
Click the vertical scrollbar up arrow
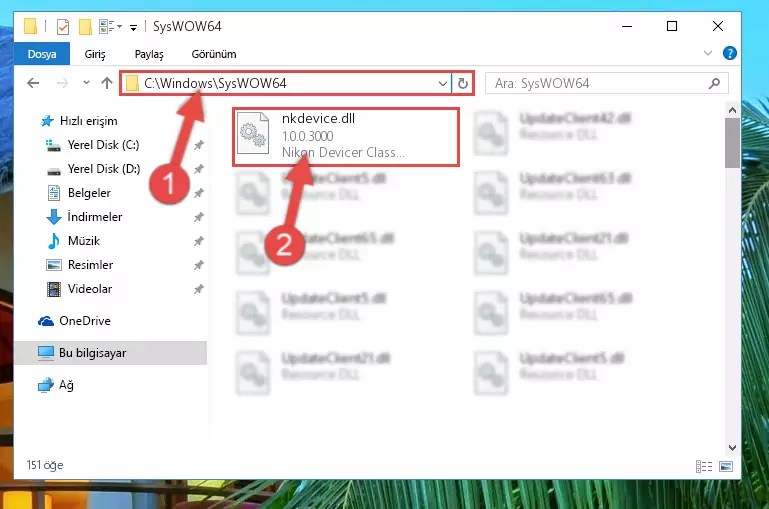pyautogui.click(x=732, y=110)
